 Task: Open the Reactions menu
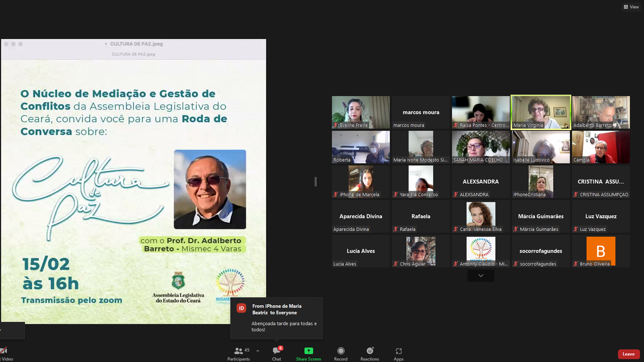tap(370, 351)
